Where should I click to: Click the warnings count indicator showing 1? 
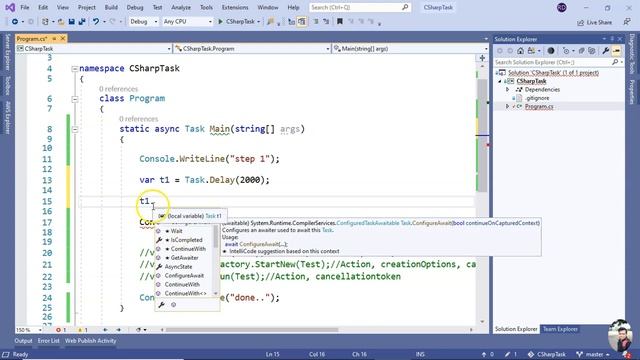pos(82,330)
